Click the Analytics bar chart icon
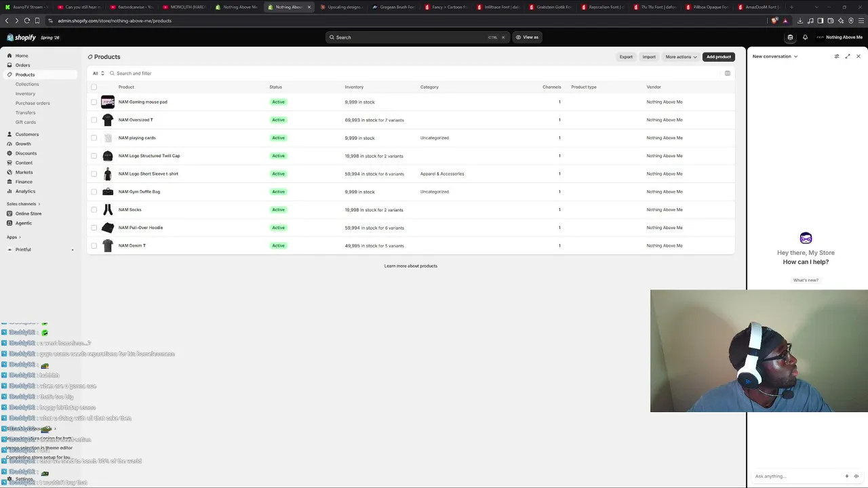The image size is (868, 488). pyautogui.click(x=9, y=191)
